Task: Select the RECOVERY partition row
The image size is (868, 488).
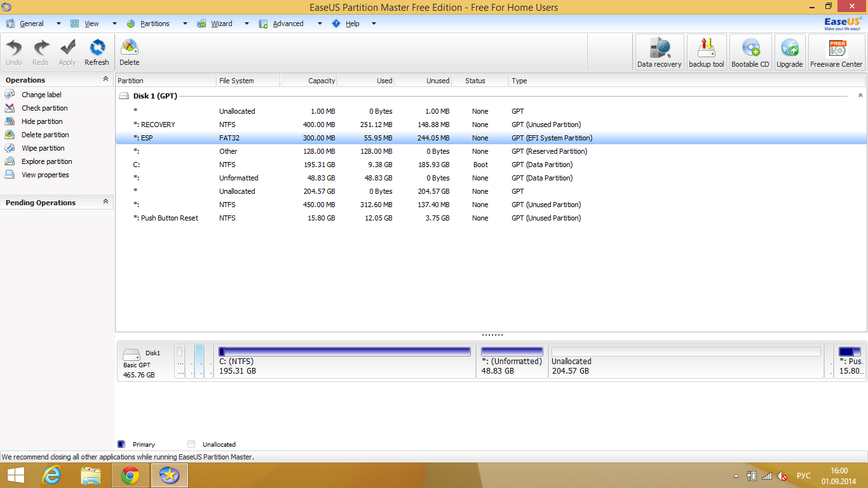Action: 491,125
